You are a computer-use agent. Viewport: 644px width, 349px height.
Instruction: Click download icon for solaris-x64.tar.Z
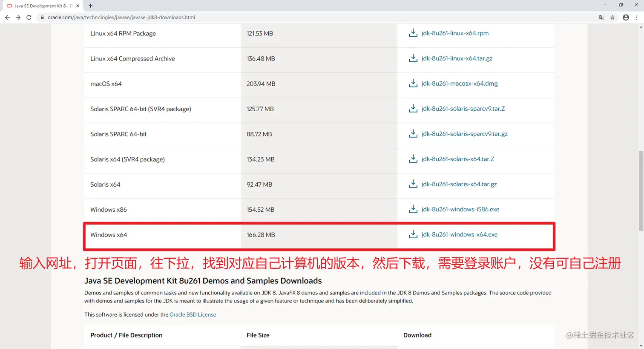point(413,159)
